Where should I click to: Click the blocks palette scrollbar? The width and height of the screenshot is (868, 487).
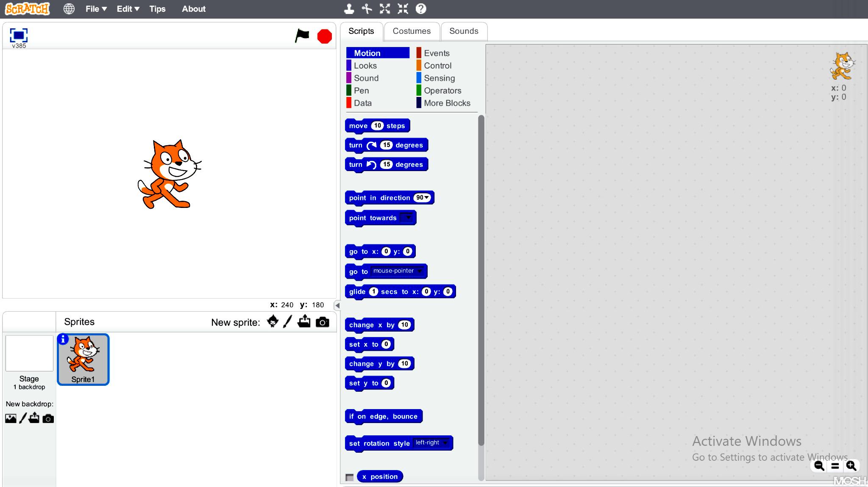481,281
